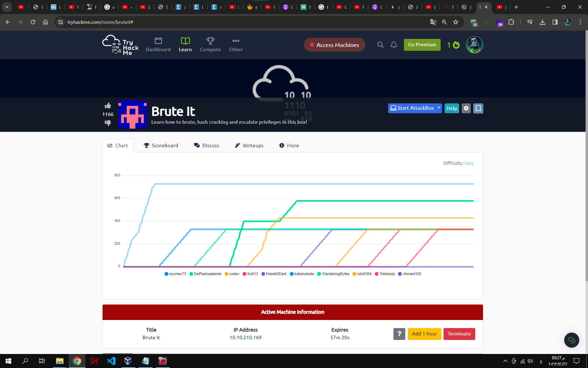Select the IP address 10.10.210.169

pyautogui.click(x=245, y=338)
